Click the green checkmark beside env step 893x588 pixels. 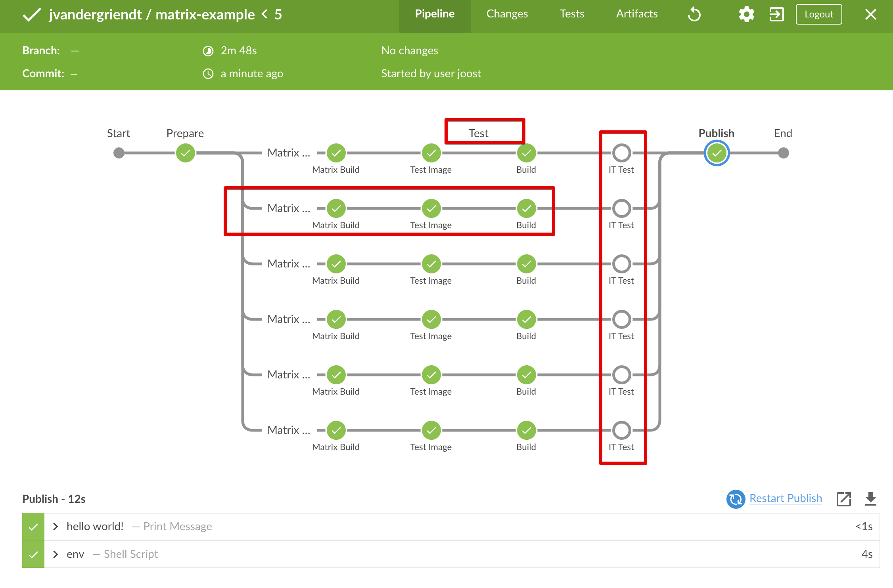pyautogui.click(x=33, y=554)
